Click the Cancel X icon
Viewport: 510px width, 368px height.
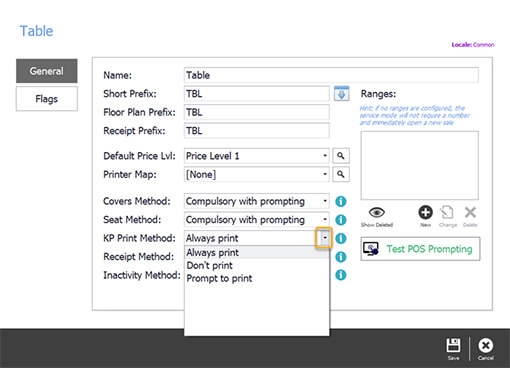tap(486, 346)
